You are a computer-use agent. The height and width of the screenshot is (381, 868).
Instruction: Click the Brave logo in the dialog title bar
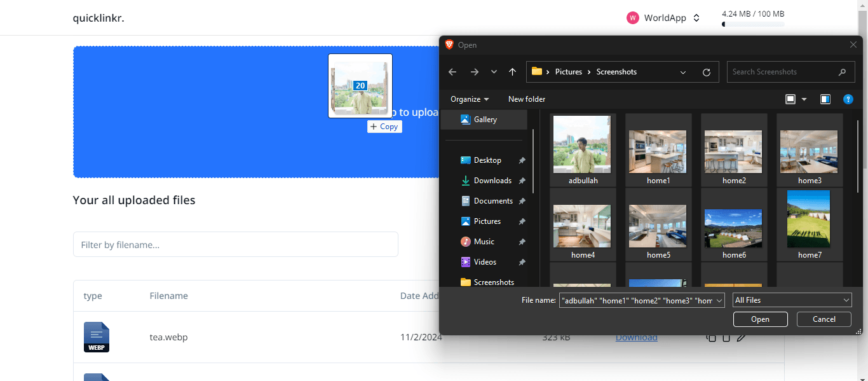449,45
